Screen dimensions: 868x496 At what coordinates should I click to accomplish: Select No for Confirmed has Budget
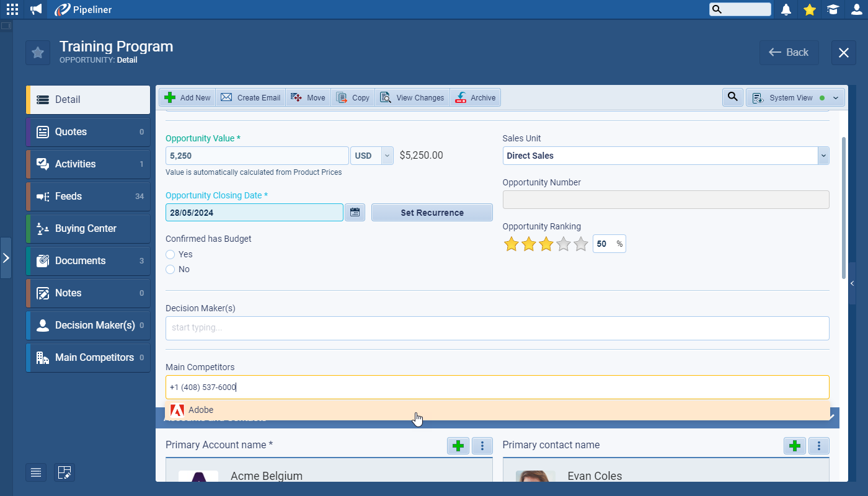click(x=170, y=269)
